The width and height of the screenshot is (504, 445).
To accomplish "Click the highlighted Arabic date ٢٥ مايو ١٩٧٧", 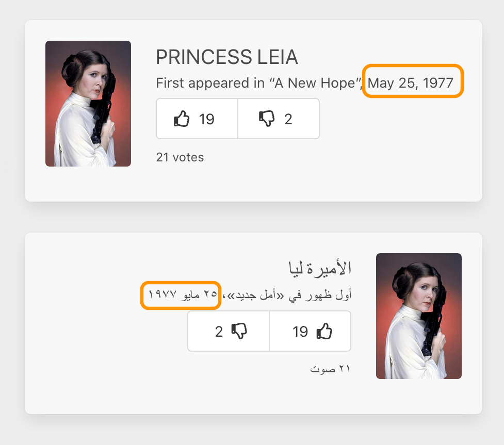I will (181, 295).
